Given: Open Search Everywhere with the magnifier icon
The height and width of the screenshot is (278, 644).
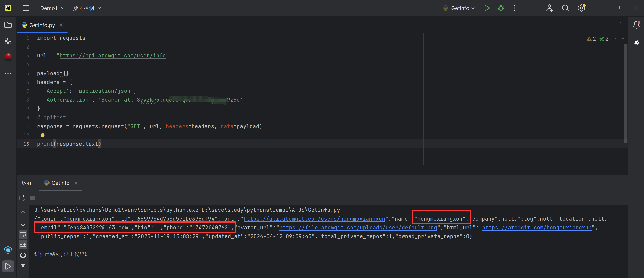Looking at the screenshot, I should [566, 8].
